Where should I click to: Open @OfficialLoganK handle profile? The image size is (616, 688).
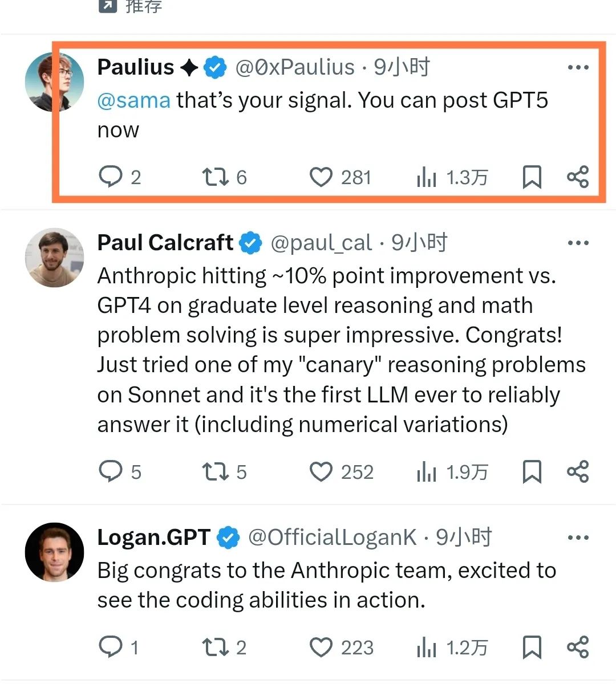click(333, 538)
